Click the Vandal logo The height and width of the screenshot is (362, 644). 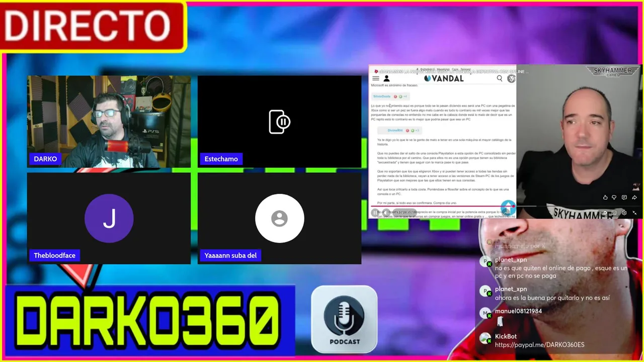coord(444,78)
